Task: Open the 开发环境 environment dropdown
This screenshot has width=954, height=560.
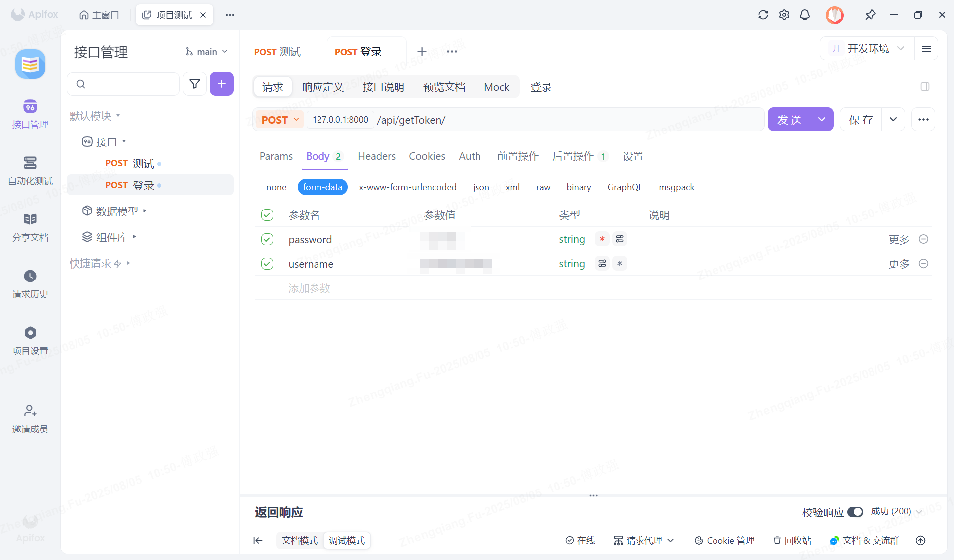Action: [x=868, y=48]
